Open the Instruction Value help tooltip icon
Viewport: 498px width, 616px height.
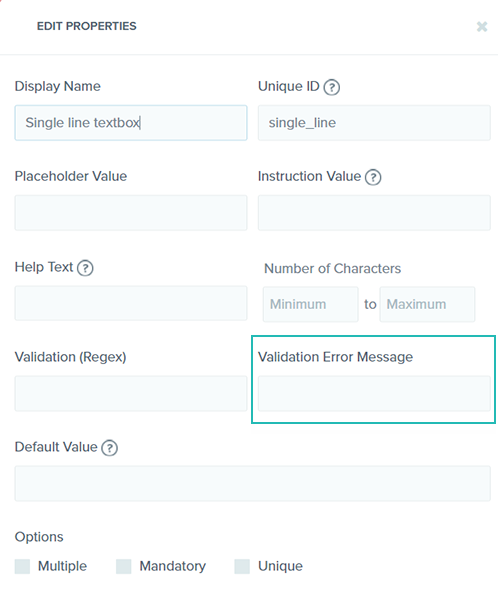[x=373, y=177]
